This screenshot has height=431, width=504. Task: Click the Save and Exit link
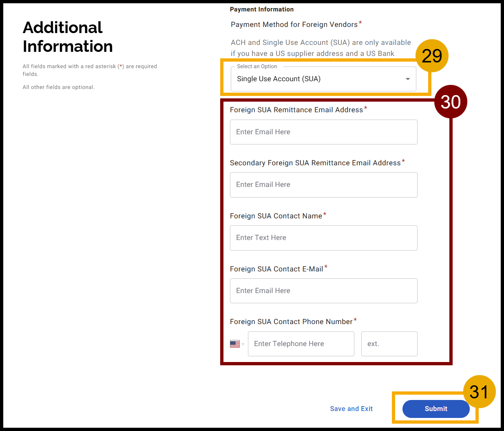pyautogui.click(x=351, y=409)
